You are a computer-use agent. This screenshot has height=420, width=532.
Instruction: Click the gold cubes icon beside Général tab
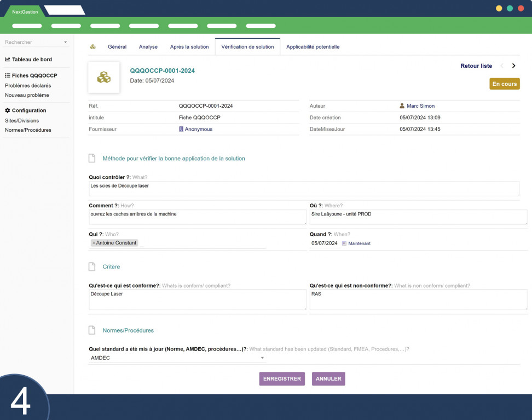tap(92, 47)
